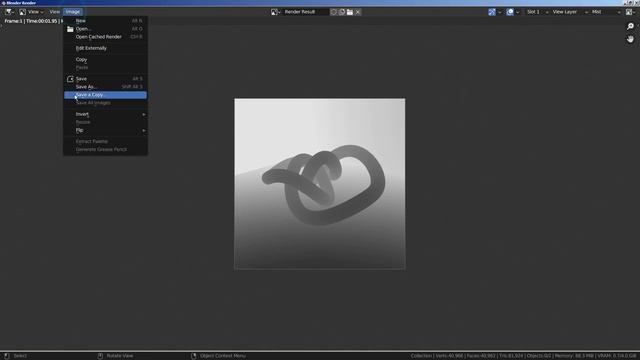This screenshot has width=640, height=360.
Task: Click mouse icon beside Object Context Menu
Action: pyautogui.click(x=193, y=356)
